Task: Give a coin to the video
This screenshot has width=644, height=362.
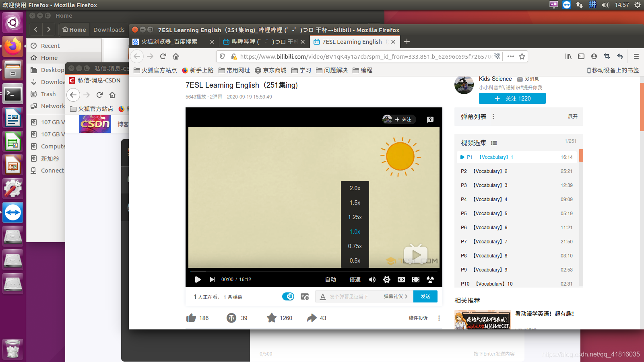Action: pyautogui.click(x=231, y=318)
